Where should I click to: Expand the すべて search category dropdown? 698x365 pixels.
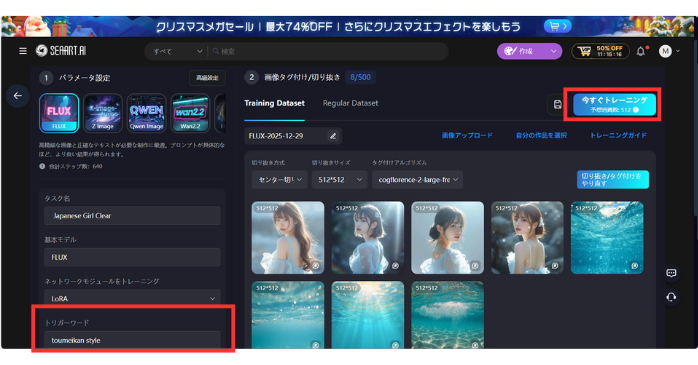(177, 52)
